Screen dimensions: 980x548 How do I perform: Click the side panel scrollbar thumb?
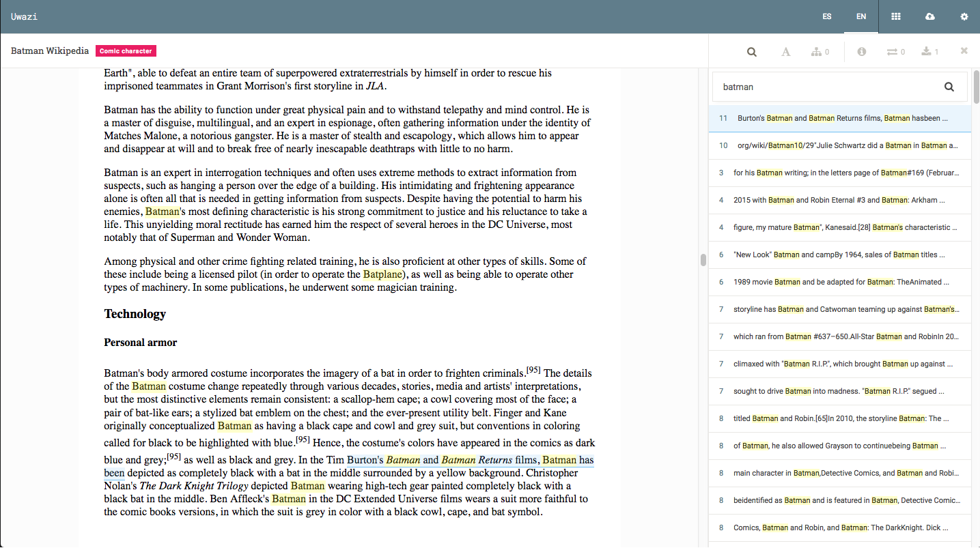[977, 87]
